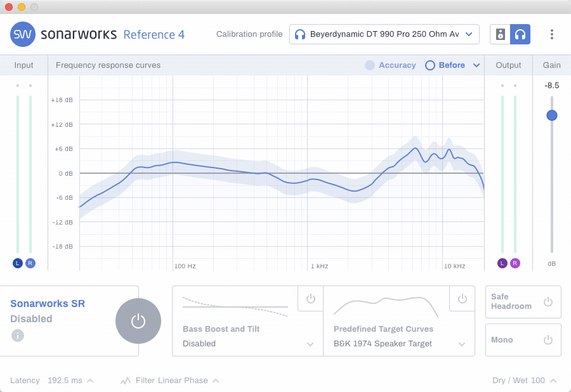Close the window with the red button
The width and height of the screenshot is (571, 392).
click(x=9, y=7)
